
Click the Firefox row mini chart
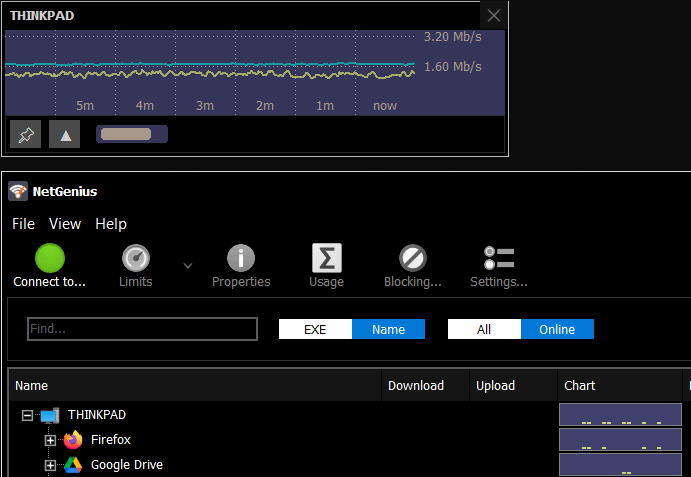(620, 440)
